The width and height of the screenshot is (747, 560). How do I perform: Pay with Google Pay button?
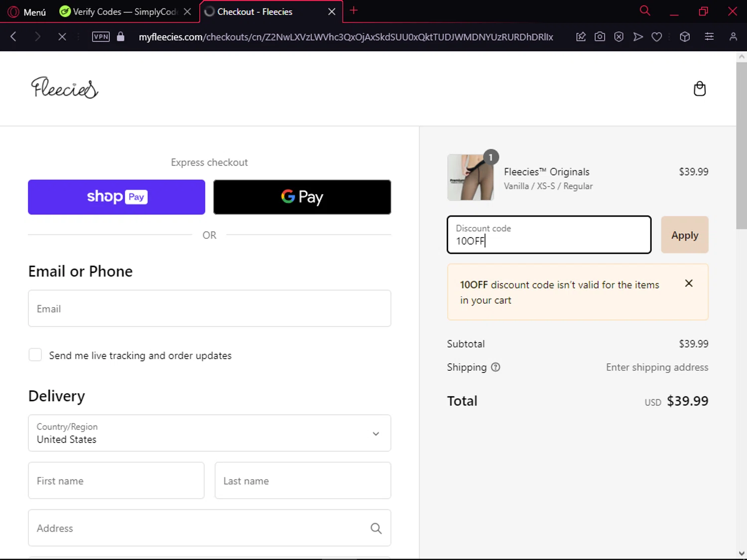coord(302,197)
